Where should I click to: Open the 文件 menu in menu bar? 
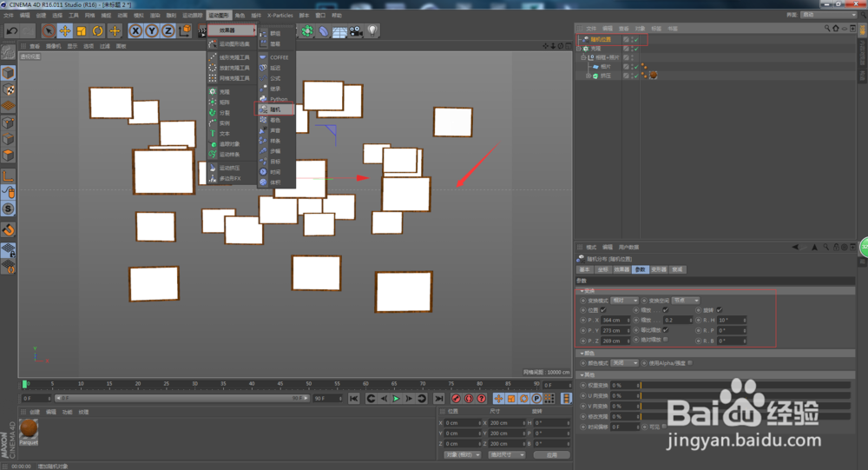pyautogui.click(x=9, y=16)
